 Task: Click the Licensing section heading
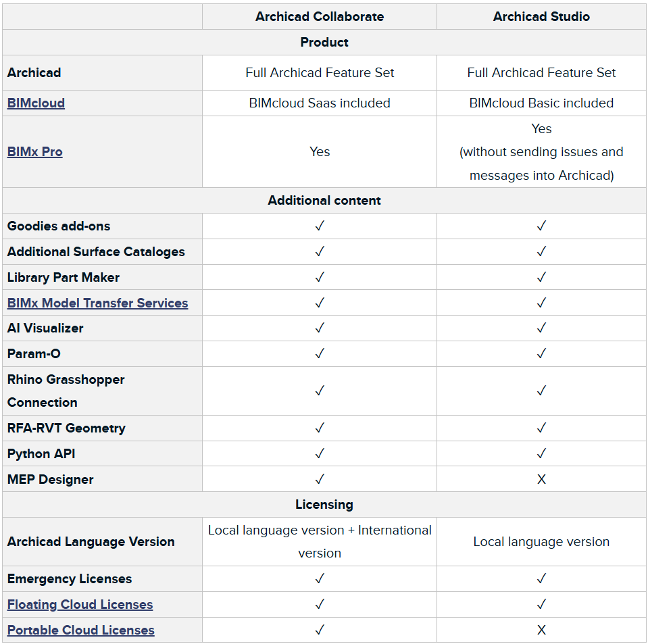click(x=324, y=505)
